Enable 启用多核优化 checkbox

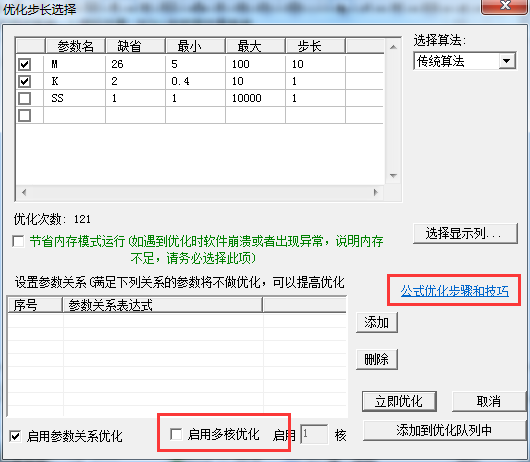point(176,434)
